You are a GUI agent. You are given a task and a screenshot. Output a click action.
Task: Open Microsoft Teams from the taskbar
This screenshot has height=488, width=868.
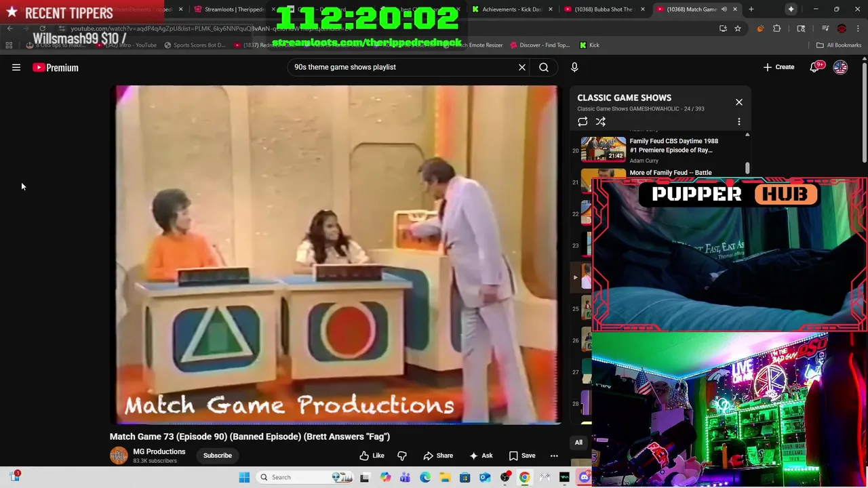click(x=405, y=477)
